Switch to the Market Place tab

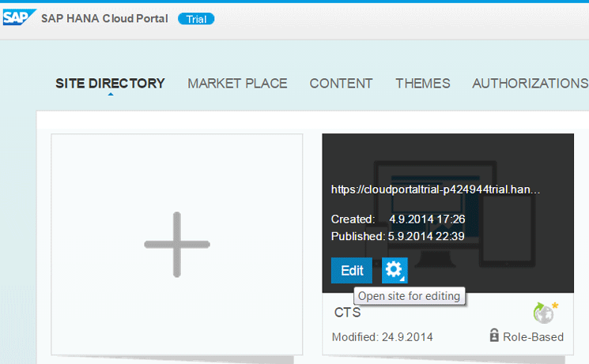237,84
